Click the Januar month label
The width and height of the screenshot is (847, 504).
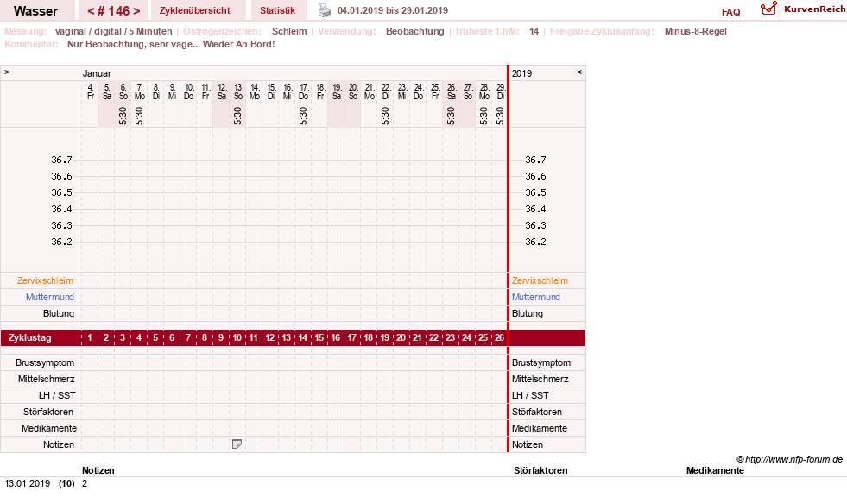point(97,73)
